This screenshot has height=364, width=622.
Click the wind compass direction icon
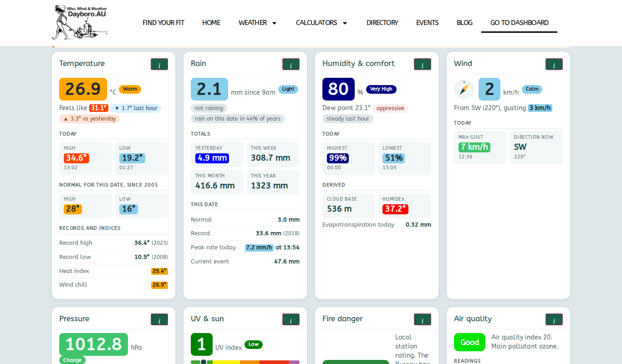click(464, 89)
